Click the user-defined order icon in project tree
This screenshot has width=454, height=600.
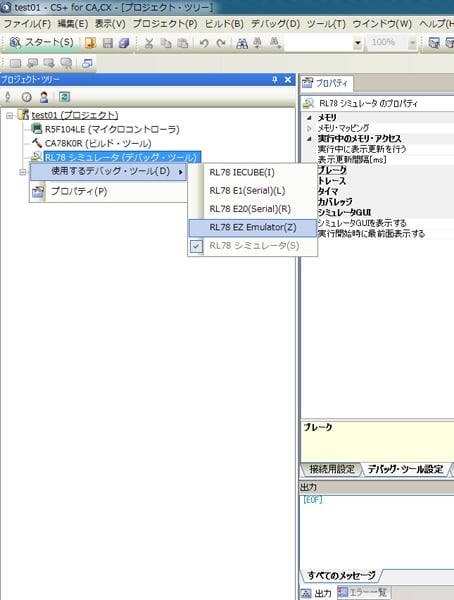pos(44,97)
